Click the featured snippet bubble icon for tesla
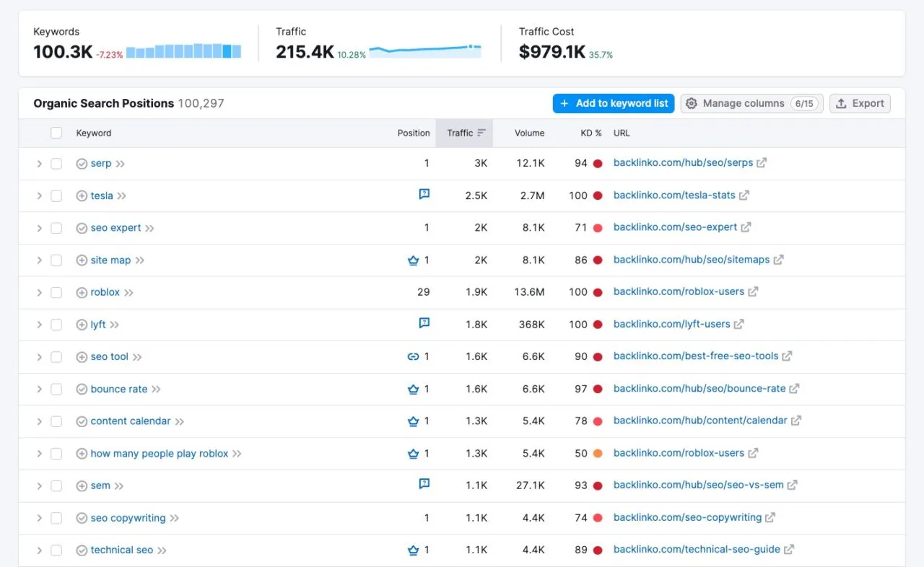Viewport: 924px width, 567px height. click(x=424, y=194)
